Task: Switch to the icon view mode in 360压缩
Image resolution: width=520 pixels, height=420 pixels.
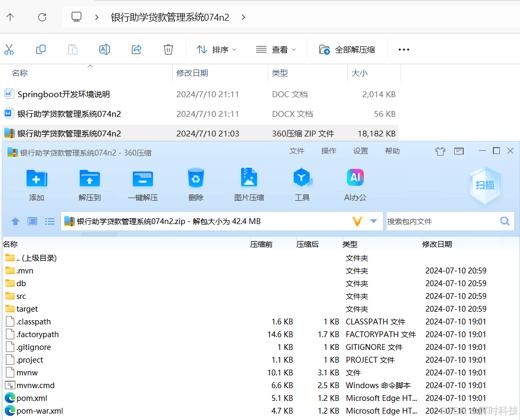Action: click(32, 221)
